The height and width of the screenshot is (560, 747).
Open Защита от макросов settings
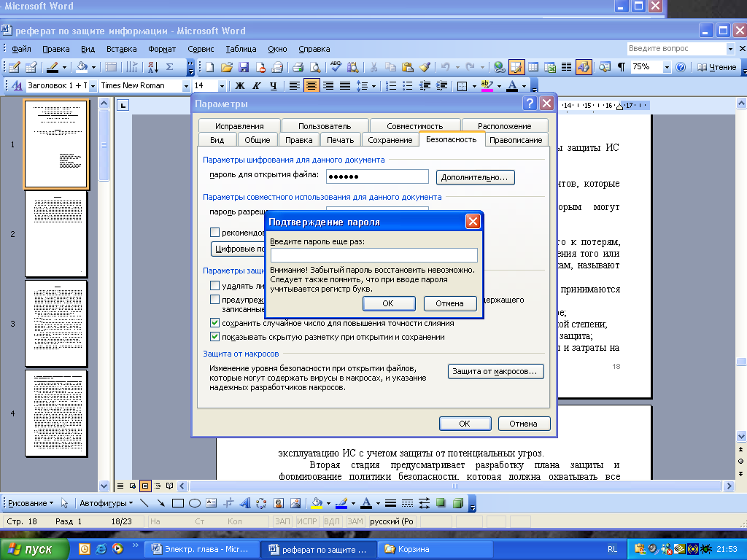tap(495, 371)
